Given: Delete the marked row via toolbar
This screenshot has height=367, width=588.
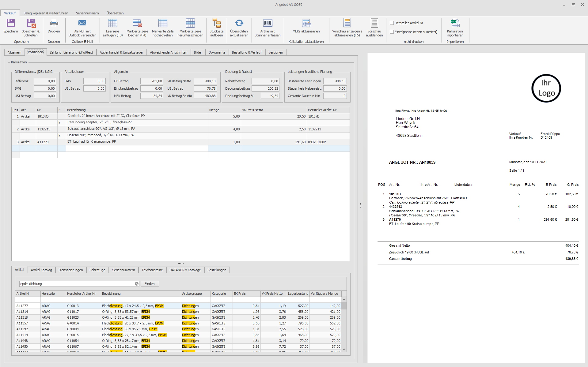Looking at the screenshot, I should pos(137,24).
